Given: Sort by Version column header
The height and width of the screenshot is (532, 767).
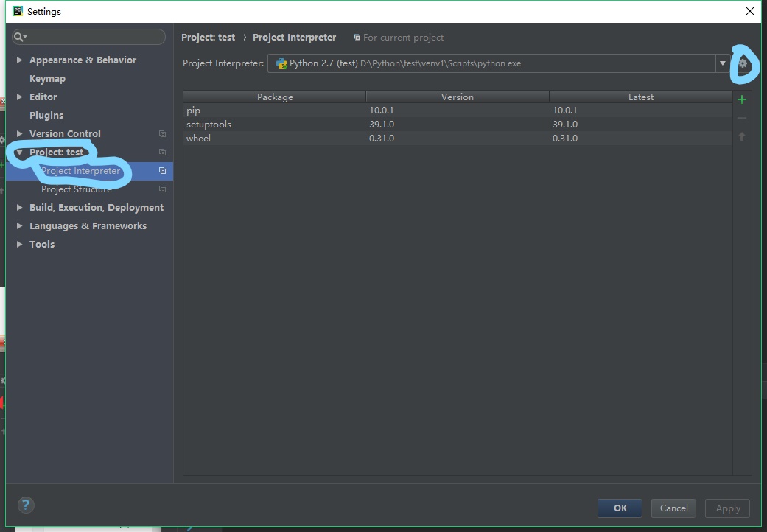Looking at the screenshot, I should pyautogui.click(x=458, y=97).
